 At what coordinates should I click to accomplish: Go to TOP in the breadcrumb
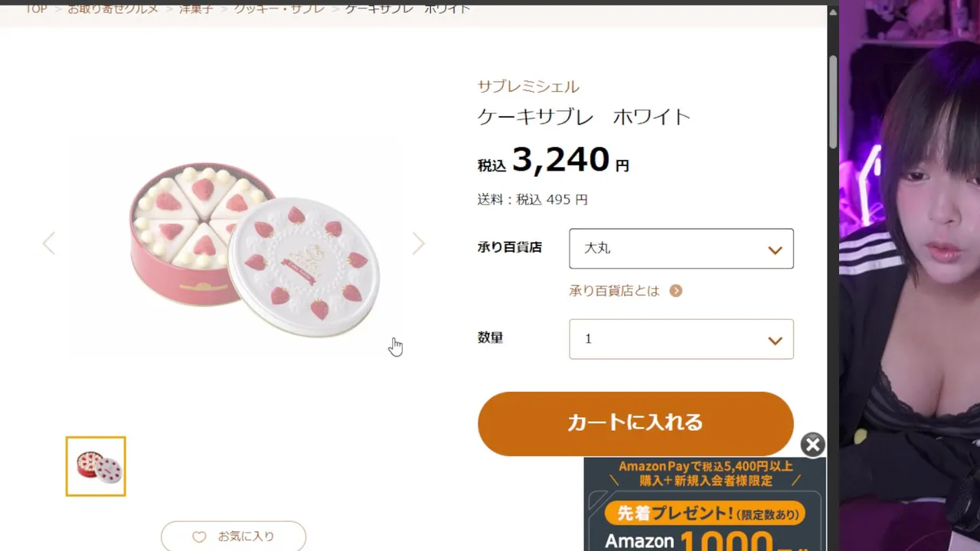[x=36, y=9]
